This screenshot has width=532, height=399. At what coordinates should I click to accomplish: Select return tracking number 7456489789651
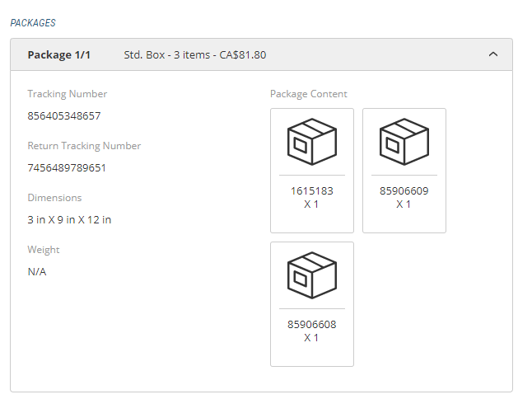(x=67, y=167)
